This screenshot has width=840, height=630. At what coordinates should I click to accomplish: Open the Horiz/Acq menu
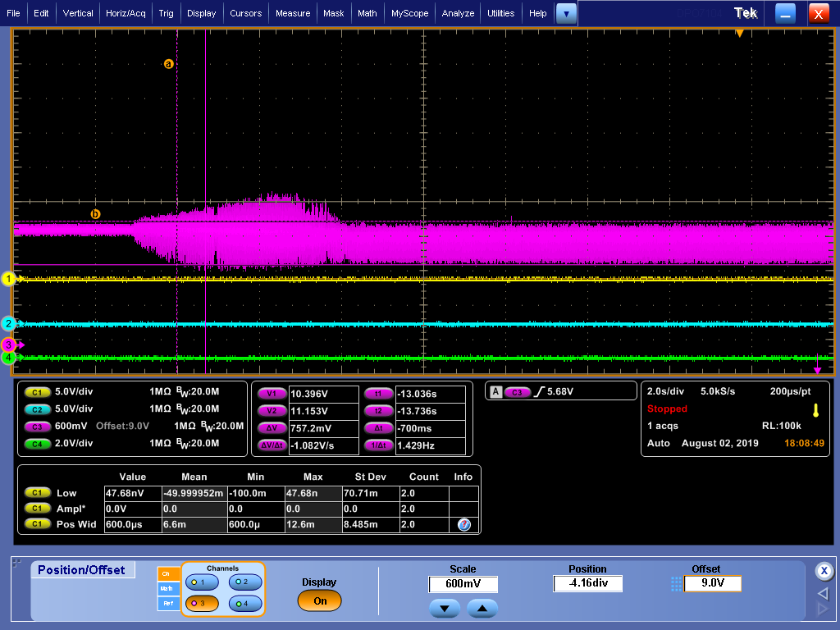(126, 13)
